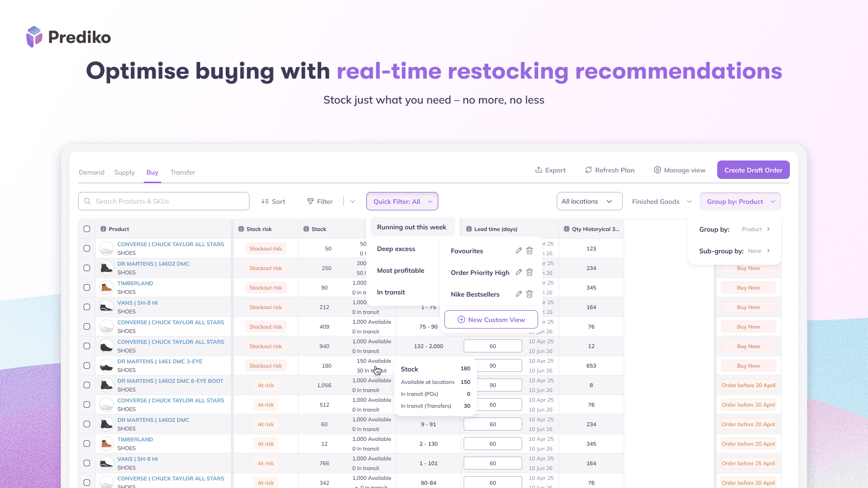Click Order before 25 April for VANS
The width and height of the screenshot is (868, 488).
click(x=749, y=464)
